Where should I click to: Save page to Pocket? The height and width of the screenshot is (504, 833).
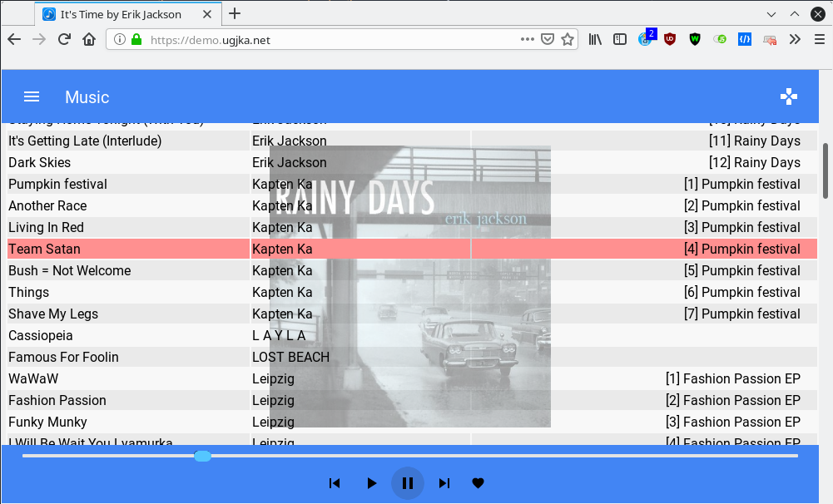(x=548, y=39)
